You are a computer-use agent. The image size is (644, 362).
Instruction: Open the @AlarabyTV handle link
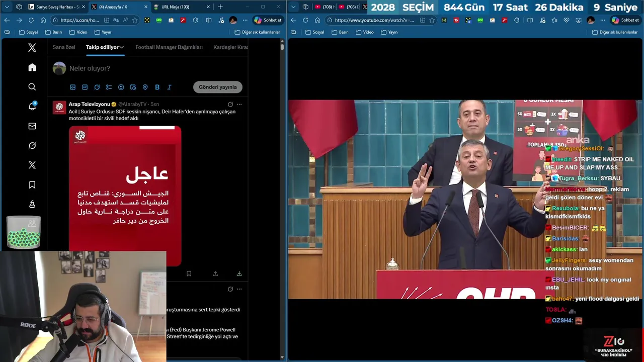click(x=132, y=104)
